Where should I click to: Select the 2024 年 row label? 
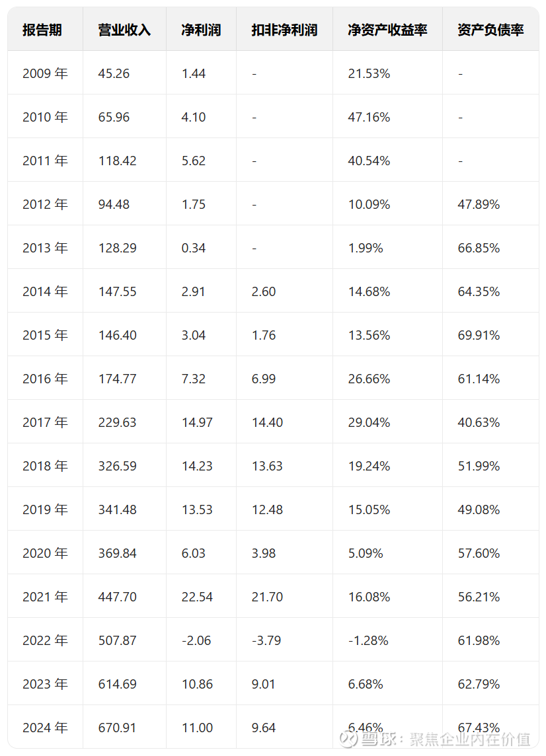point(45,728)
